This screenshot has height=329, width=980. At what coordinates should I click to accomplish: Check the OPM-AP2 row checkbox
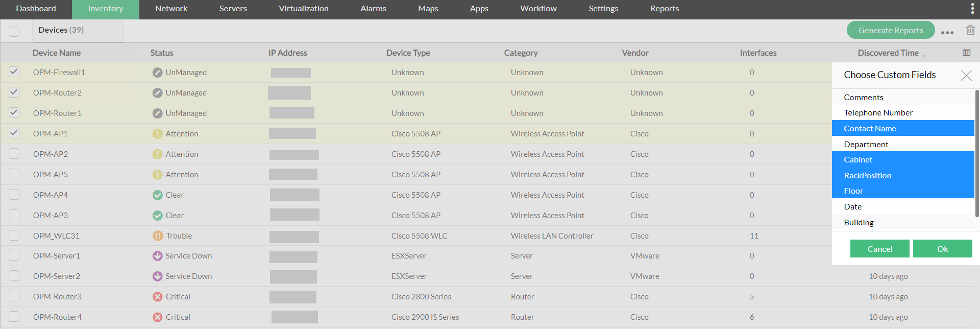point(14,154)
